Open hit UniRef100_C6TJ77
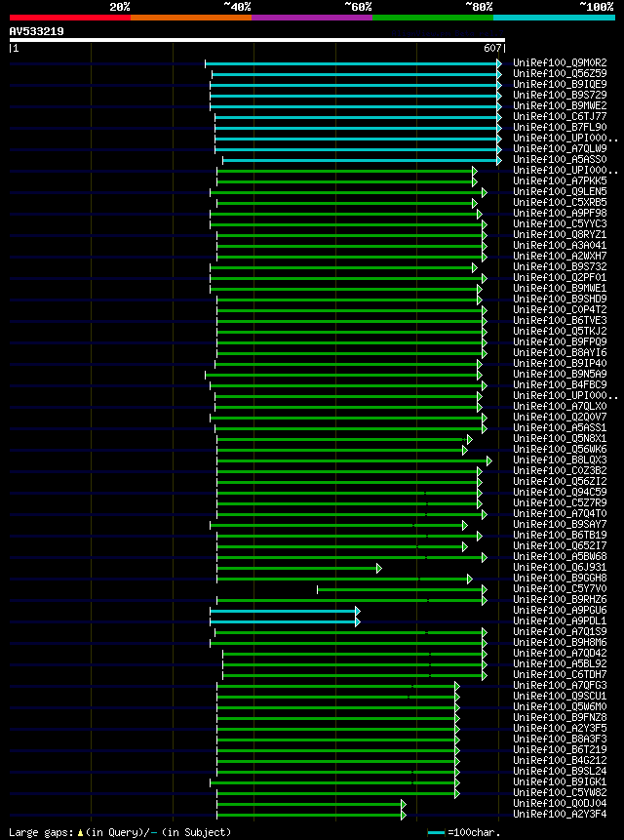 (x=560, y=117)
